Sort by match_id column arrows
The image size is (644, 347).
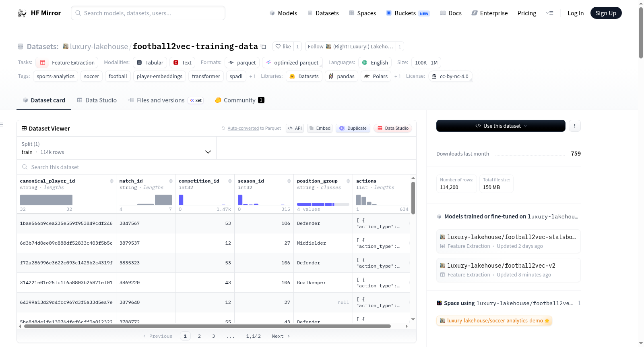pos(171,181)
